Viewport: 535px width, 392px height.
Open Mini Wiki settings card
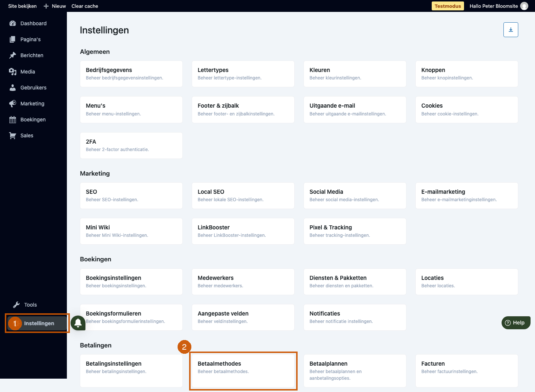[131, 231]
